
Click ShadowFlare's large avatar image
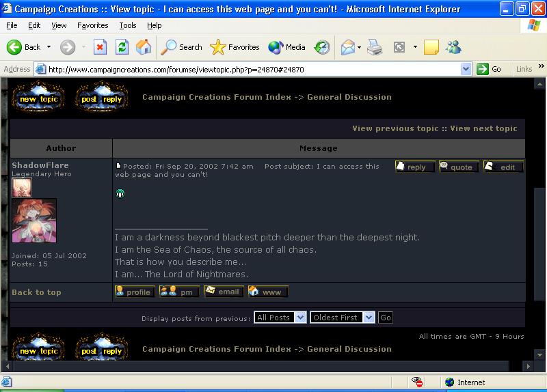pos(34,221)
